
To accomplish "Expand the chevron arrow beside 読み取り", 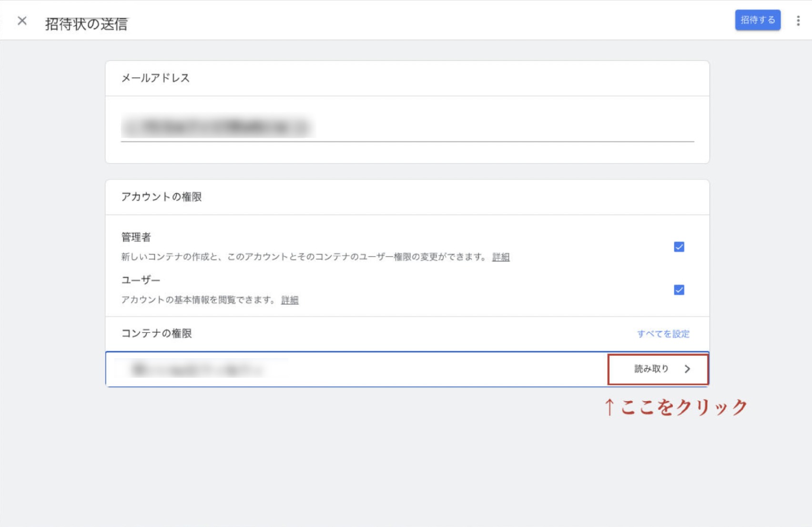I will click(687, 369).
